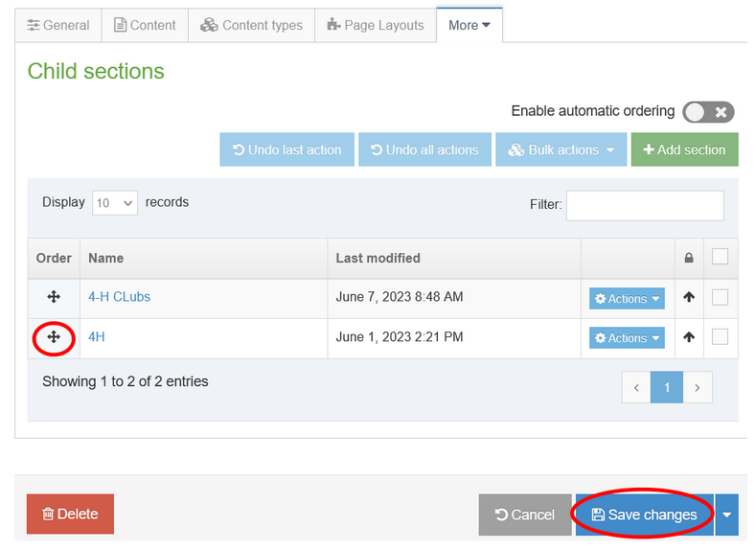Check the checkbox for 4H row
Image resolution: width=756 pixels, height=549 pixels.
point(720,337)
